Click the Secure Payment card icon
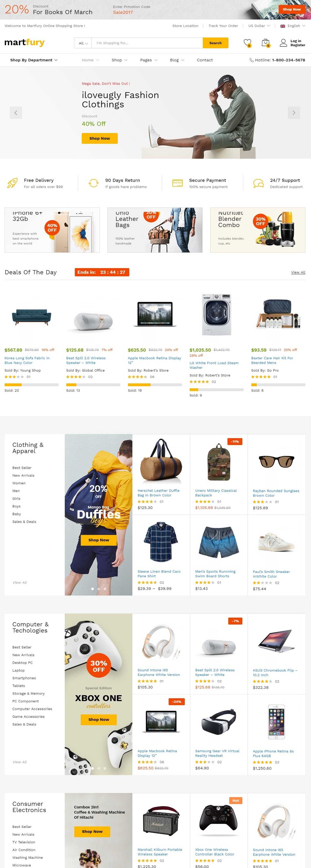This screenshot has height=868, width=311. [x=177, y=183]
